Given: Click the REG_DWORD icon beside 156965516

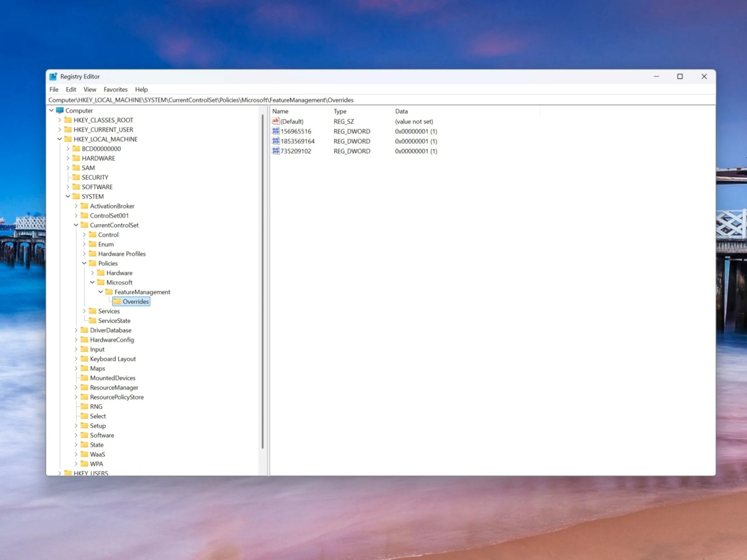Looking at the screenshot, I should coord(275,131).
